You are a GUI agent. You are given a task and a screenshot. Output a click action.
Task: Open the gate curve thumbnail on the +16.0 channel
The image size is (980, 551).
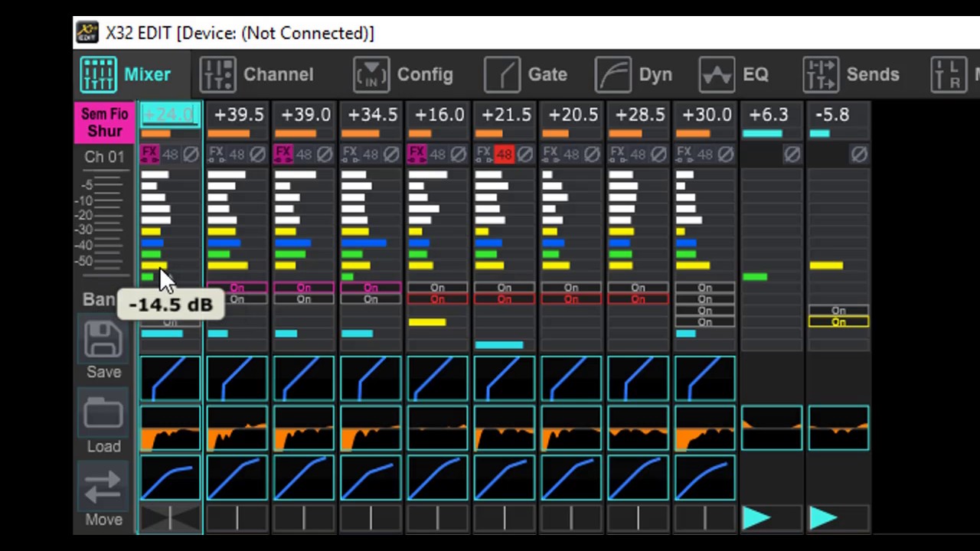(437, 379)
